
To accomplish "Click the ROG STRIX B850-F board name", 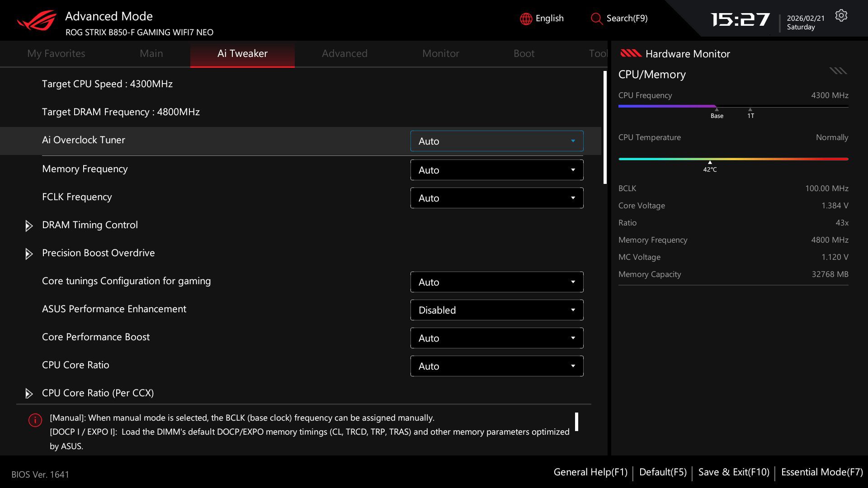I will [x=139, y=32].
